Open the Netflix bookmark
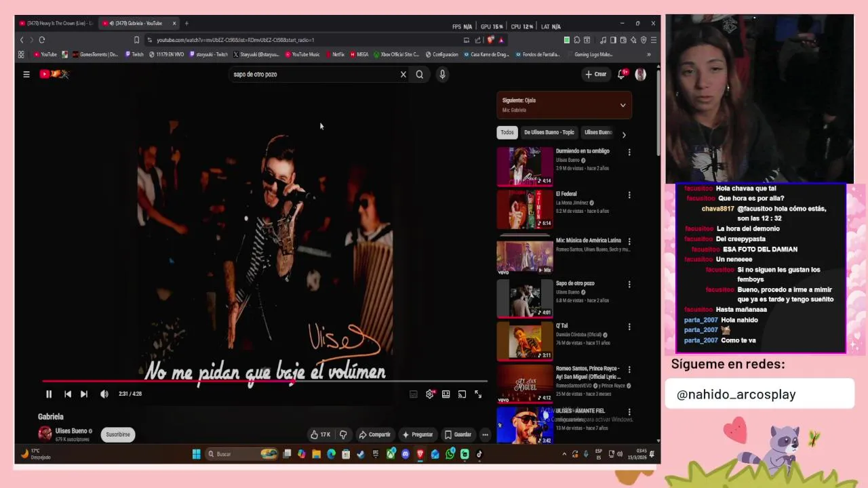 click(x=335, y=54)
